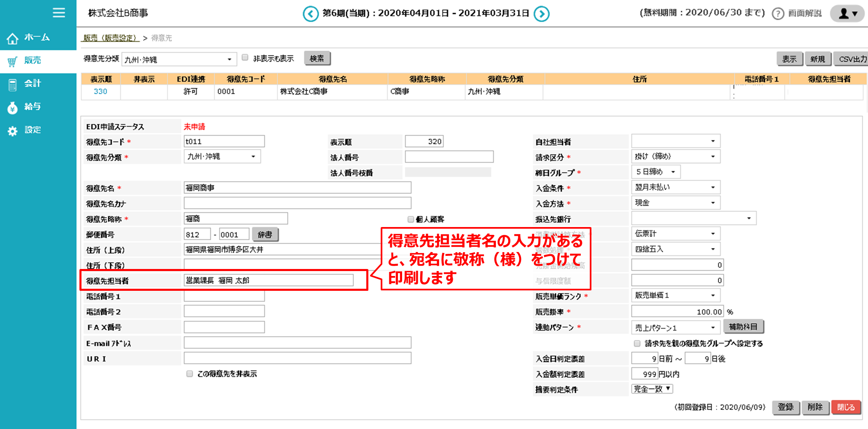Image resolution: width=868 pixels, height=429 pixels.
Task: Go back a period using left arrow
Action: pos(310,13)
